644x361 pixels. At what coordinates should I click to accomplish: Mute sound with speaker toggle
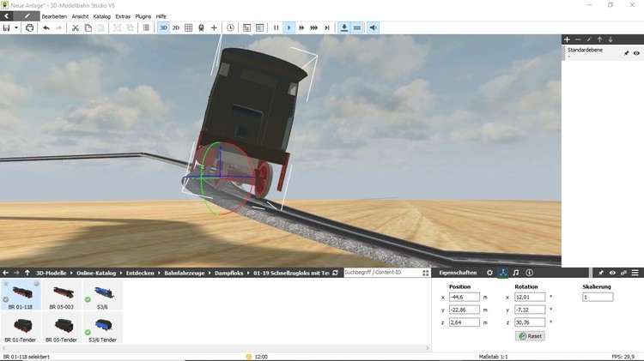pyautogui.click(x=374, y=27)
